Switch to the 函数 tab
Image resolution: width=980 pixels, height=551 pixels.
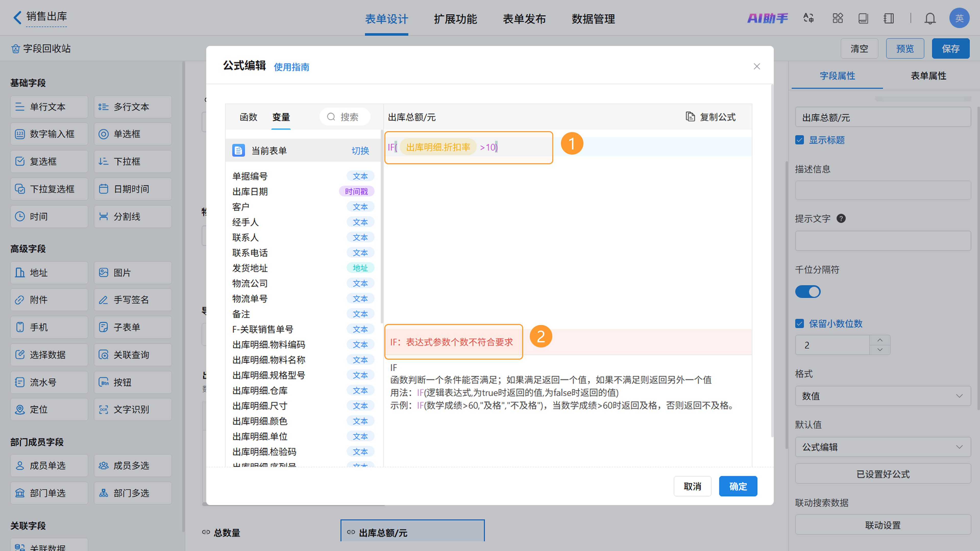click(248, 117)
